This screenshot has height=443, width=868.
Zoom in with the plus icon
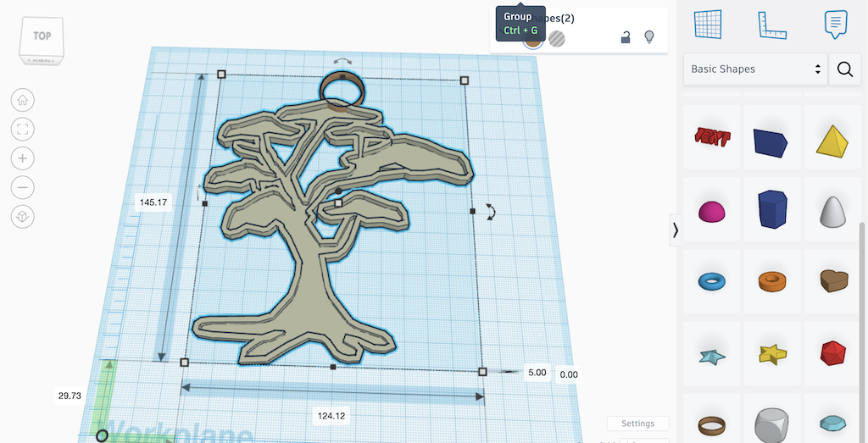(23, 158)
